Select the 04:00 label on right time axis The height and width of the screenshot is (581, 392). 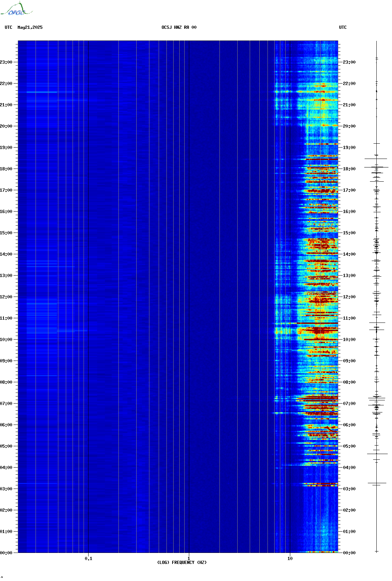349,468
